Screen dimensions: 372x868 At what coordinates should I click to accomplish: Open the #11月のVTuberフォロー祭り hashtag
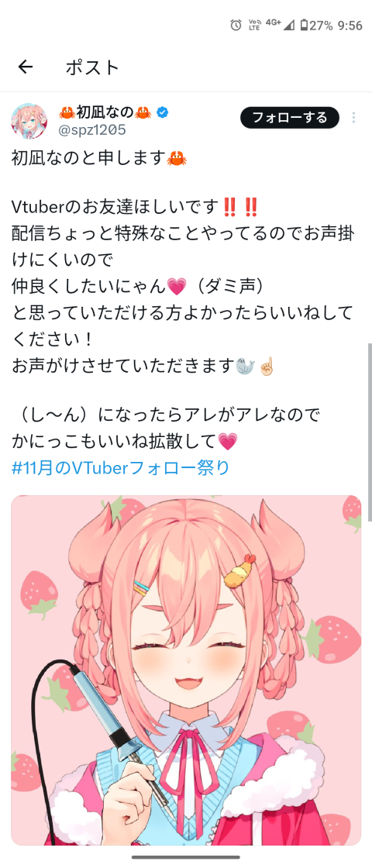(121, 468)
